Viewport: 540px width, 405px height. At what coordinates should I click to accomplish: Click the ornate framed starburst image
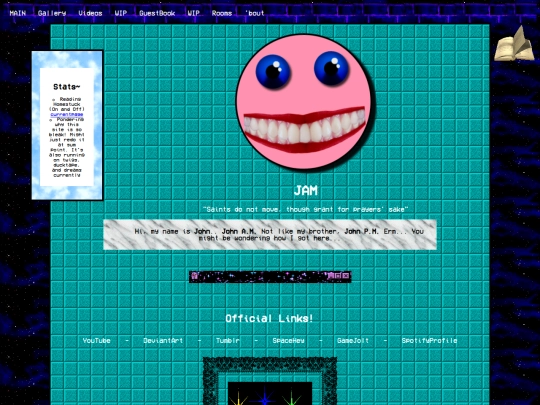(x=270, y=381)
